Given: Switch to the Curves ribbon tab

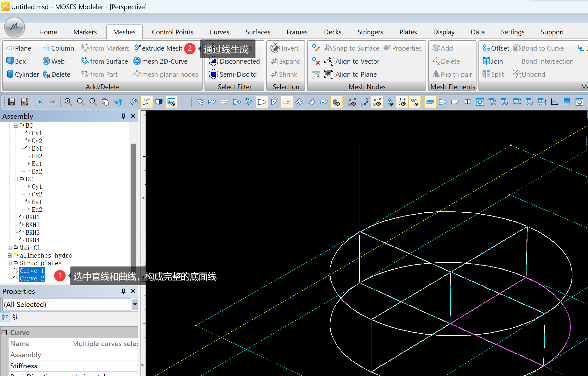Looking at the screenshot, I should pos(219,32).
